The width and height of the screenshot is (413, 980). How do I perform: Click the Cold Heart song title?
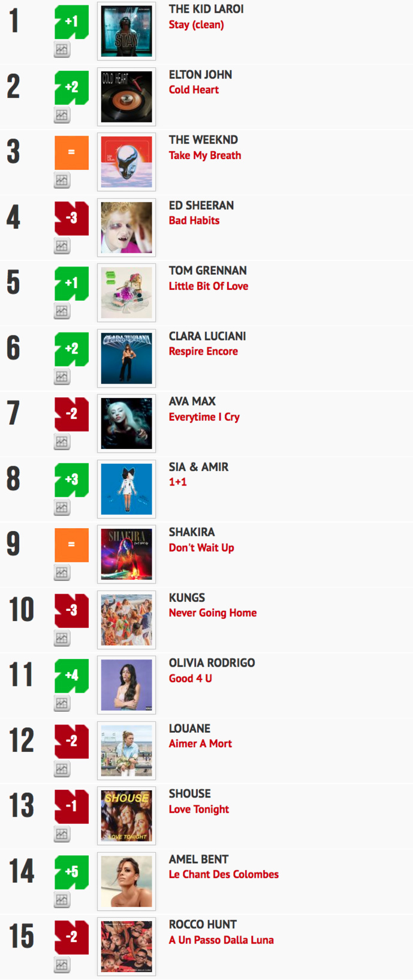point(194,90)
